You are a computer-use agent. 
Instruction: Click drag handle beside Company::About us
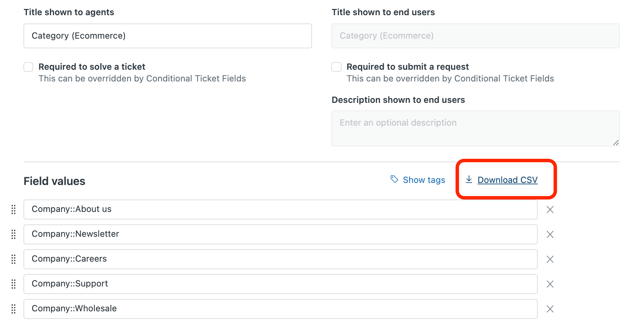point(13,210)
